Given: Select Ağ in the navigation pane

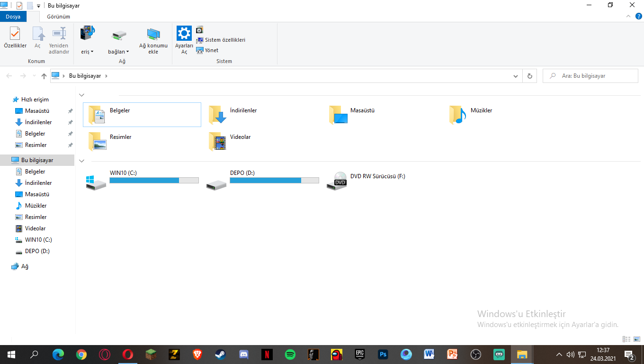Looking at the screenshot, I should (x=25, y=266).
